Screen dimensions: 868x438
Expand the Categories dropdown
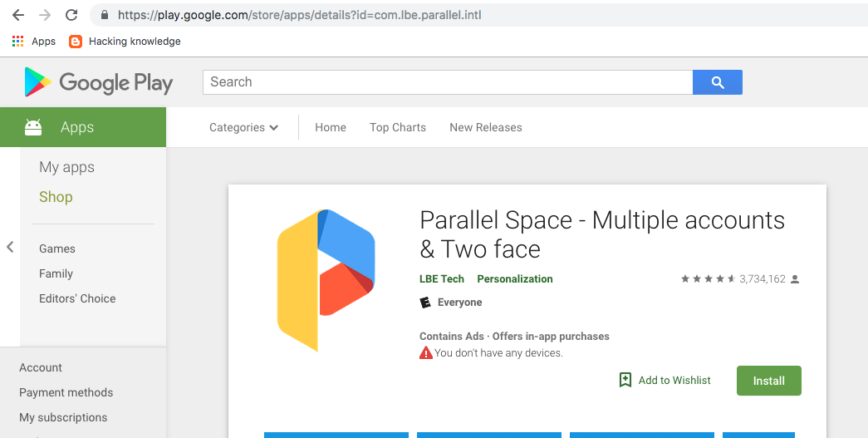243,127
